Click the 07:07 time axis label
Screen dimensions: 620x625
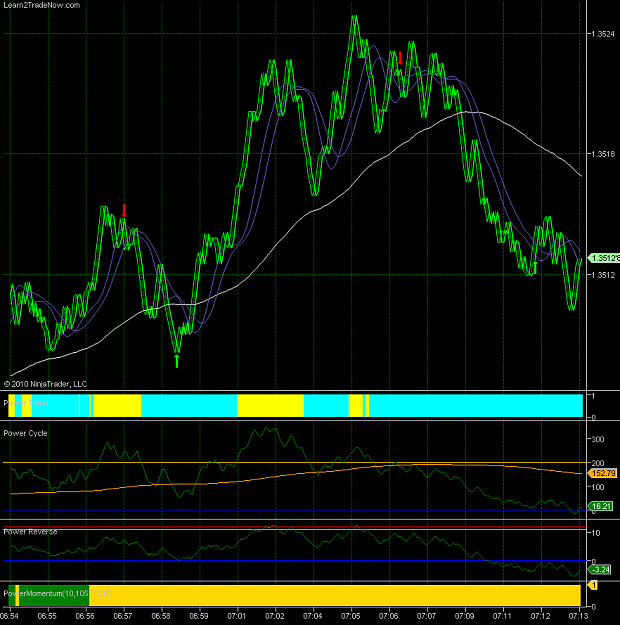426,616
